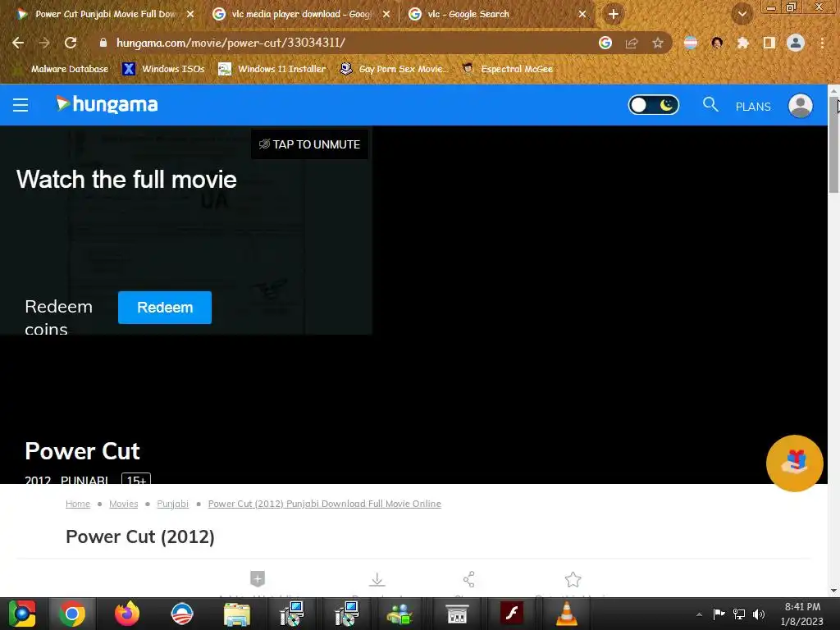The height and width of the screenshot is (630, 840).
Task: Open Flash Player icon in taskbar
Action: [511, 614]
